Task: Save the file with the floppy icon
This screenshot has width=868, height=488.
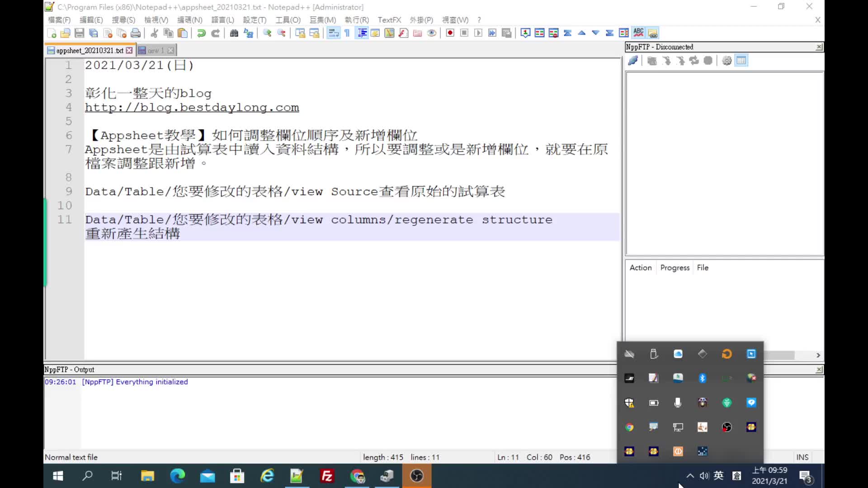Action: (x=80, y=33)
